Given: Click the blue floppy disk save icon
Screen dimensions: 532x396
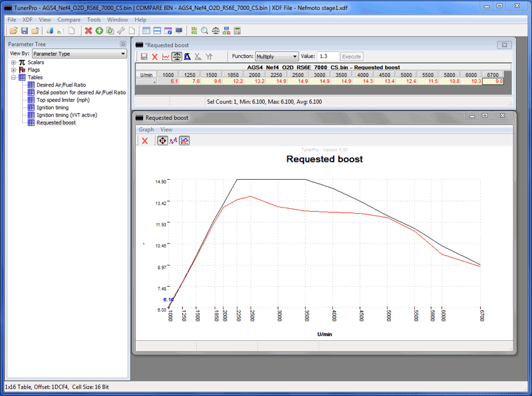Looking at the screenshot, I should 25,31.
